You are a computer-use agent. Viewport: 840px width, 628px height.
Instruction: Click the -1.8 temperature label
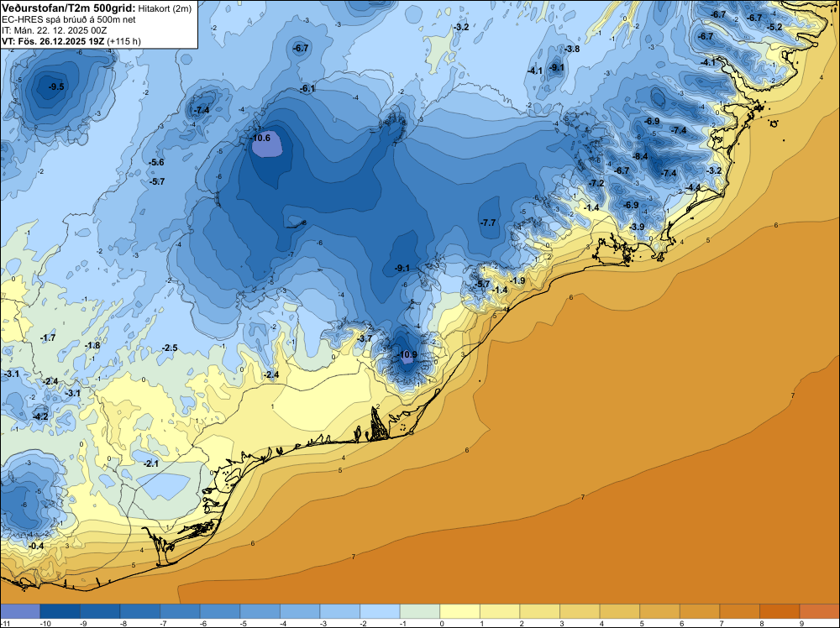pyautogui.click(x=92, y=345)
